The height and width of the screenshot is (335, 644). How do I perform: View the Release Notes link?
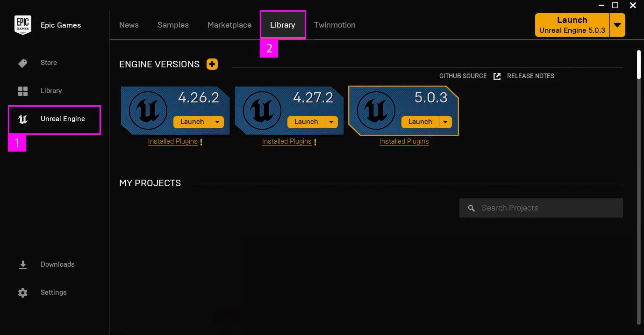[530, 76]
